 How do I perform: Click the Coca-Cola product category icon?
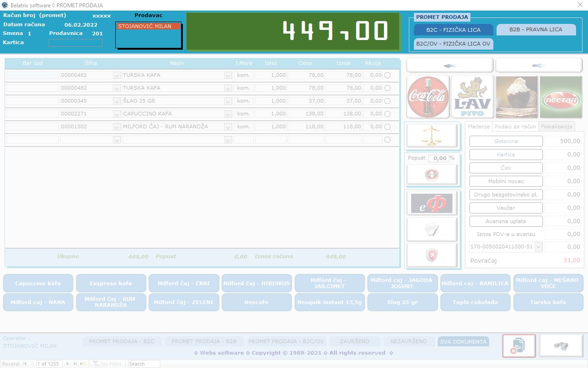click(x=428, y=97)
